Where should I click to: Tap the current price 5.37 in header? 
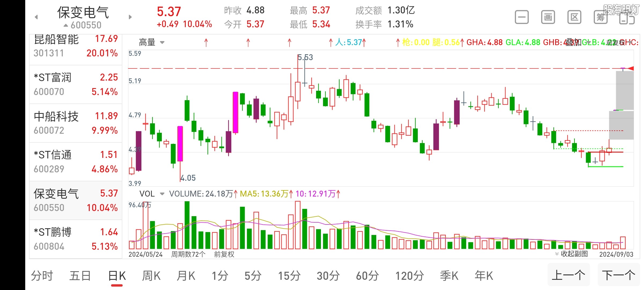(169, 12)
